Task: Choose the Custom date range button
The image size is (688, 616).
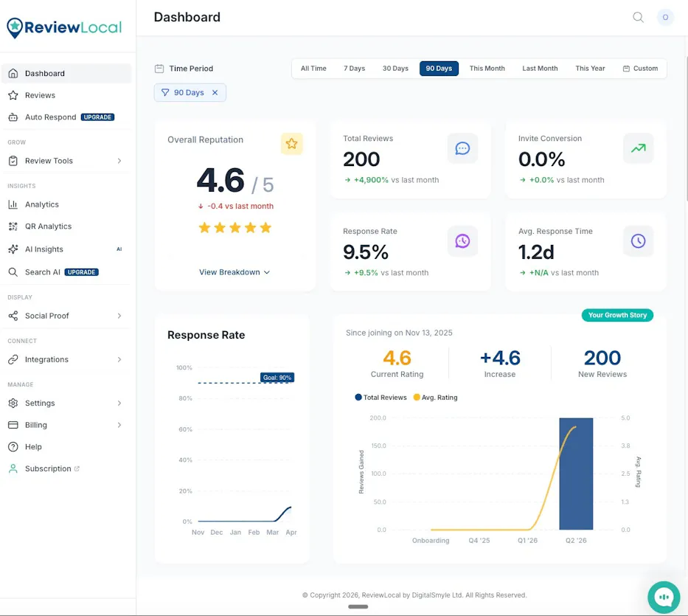Action: (x=640, y=69)
